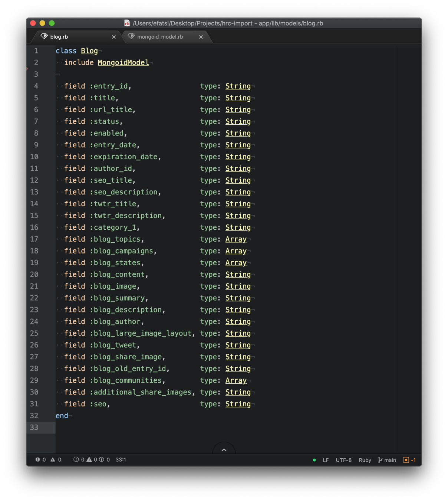The height and width of the screenshot is (501, 448).
Task: Click MongoidModel on line 2
Action: [x=123, y=63]
